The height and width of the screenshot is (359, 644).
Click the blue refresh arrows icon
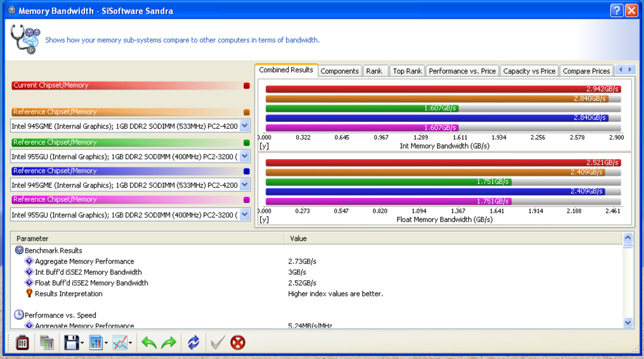pos(193,342)
